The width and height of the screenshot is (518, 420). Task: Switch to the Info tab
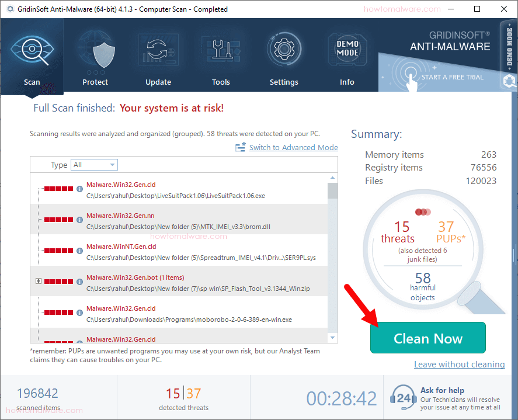coord(347,82)
